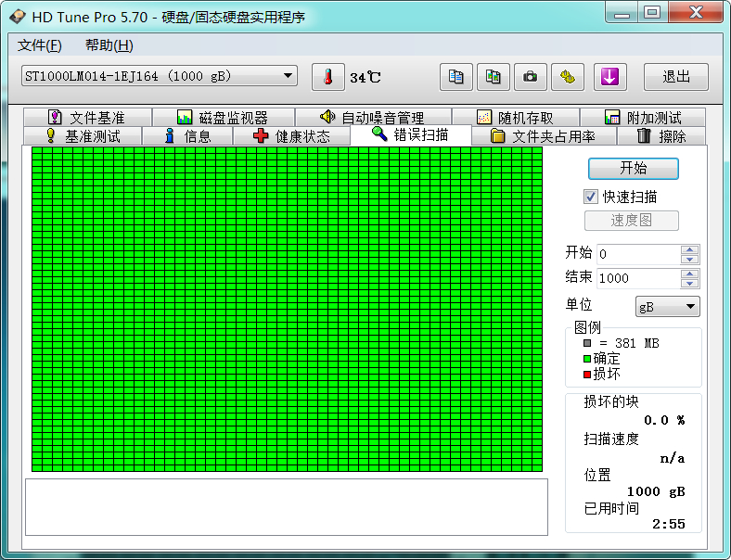Increase the 开始 value with up arrow
731x560 pixels.
[689, 249]
